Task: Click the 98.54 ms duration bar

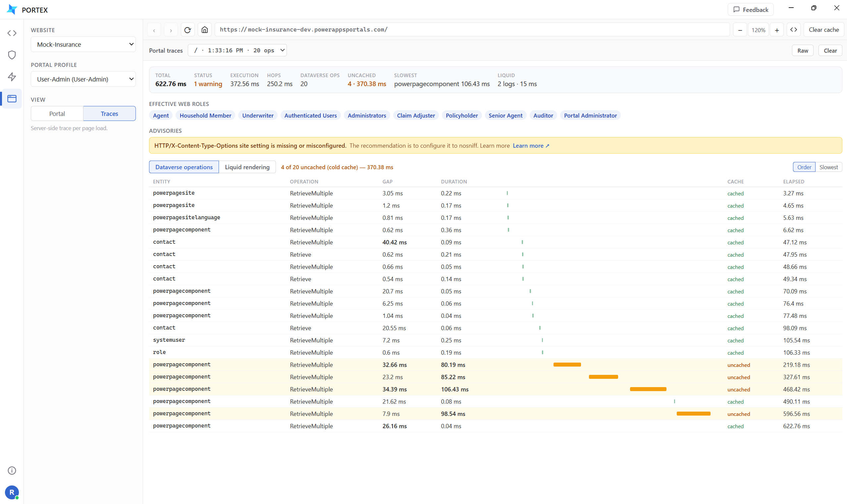Action: click(693, 414)
